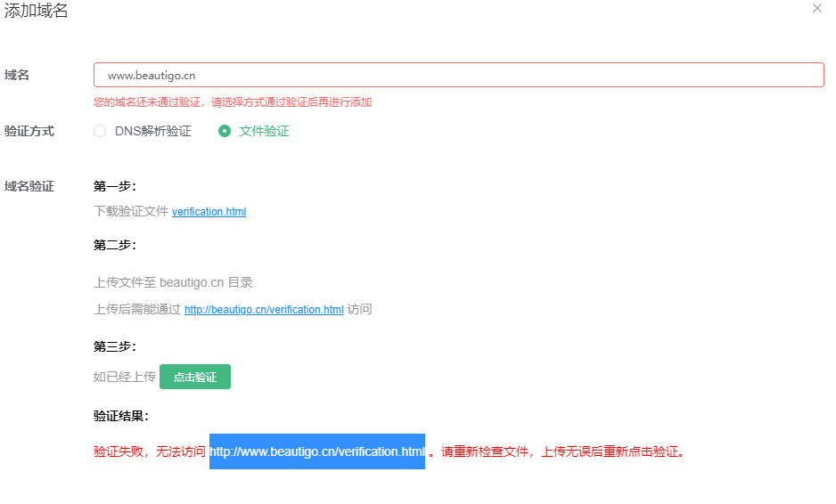Close the 添加域名 dialog
Viewport: 836px width, 504px height.
816,8
